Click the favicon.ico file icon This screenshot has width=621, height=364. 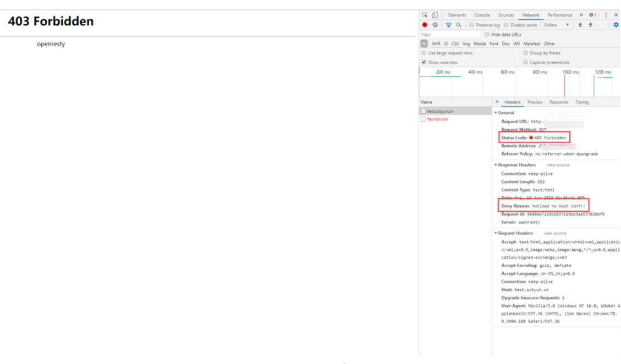(424, 119)
